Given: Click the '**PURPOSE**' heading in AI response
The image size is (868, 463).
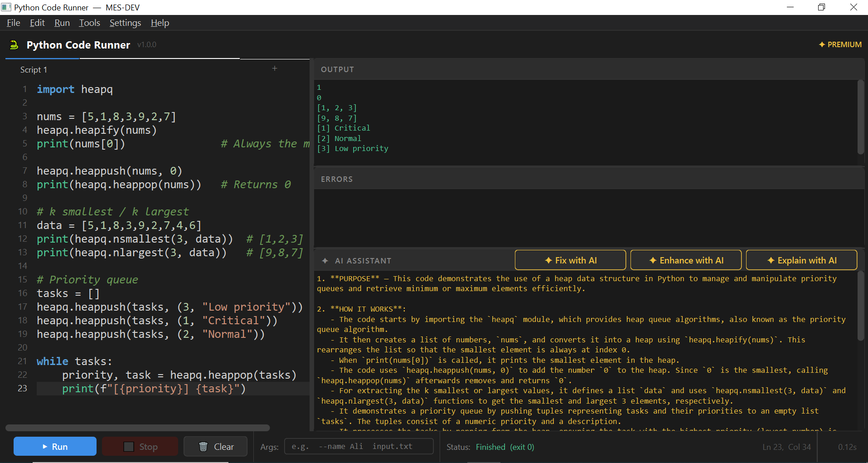Looking at the screenshot, I should pyautogui.click(x=355, y=278).
